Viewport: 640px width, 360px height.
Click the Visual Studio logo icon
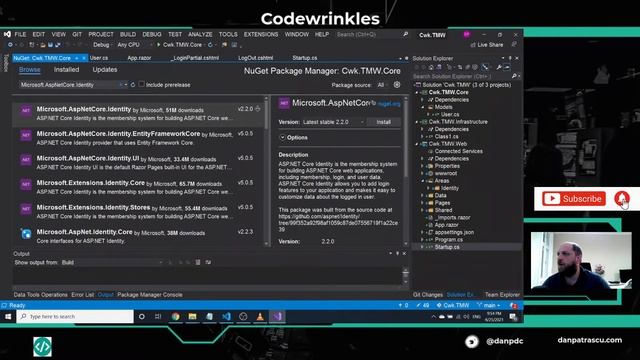click(x=7, y=34)
